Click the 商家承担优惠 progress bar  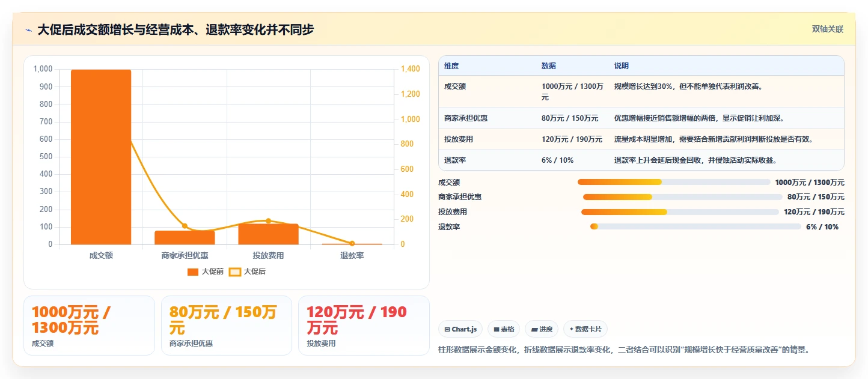683,197
